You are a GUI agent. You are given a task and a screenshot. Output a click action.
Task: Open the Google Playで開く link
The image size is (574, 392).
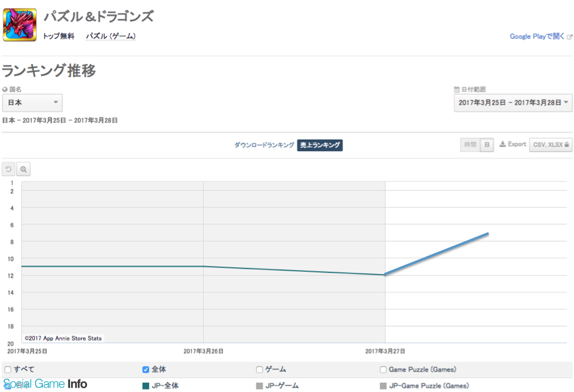pos(537,36)
